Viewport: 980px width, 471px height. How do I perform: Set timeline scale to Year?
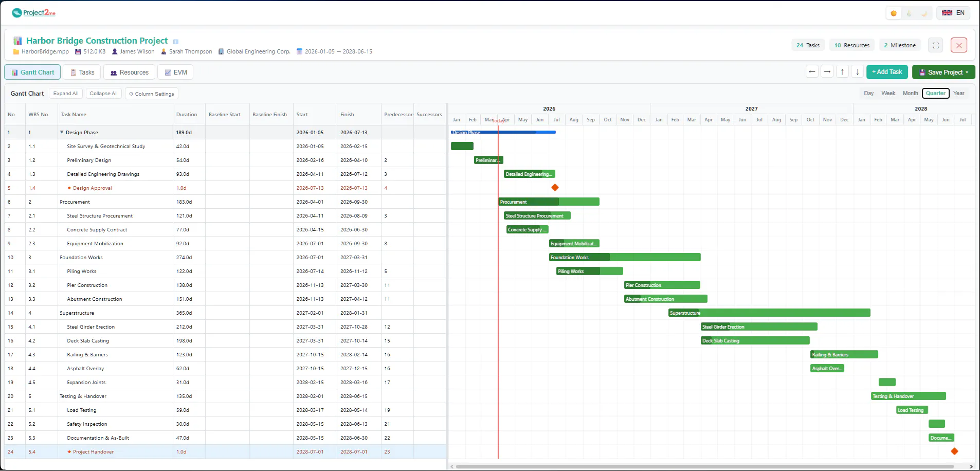pos(958,93)
